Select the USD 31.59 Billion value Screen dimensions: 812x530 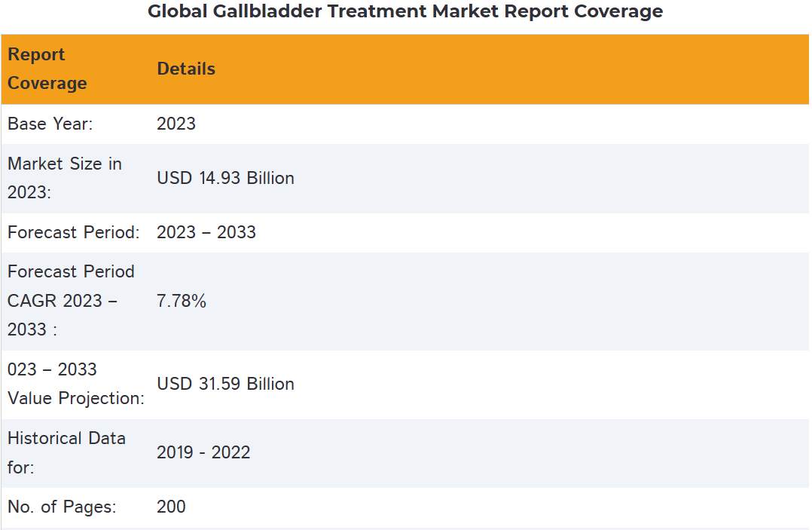coord(225,384)
